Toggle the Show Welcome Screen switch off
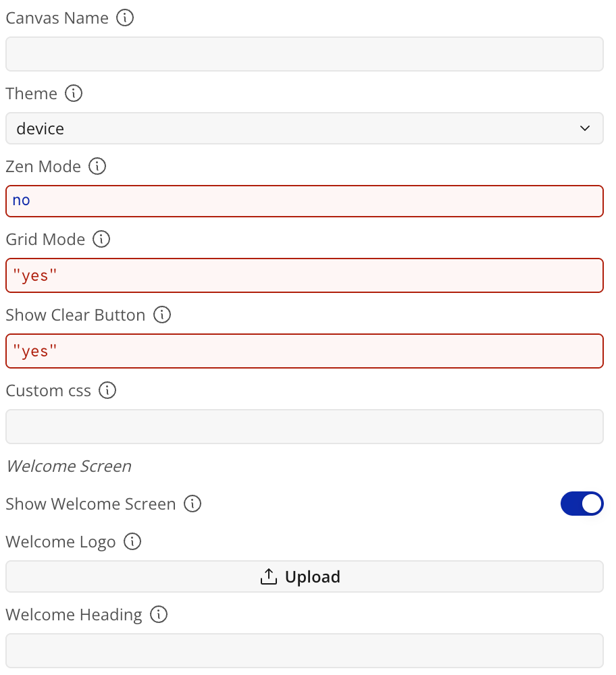This screenshot has width=616, height=675. 582,504
